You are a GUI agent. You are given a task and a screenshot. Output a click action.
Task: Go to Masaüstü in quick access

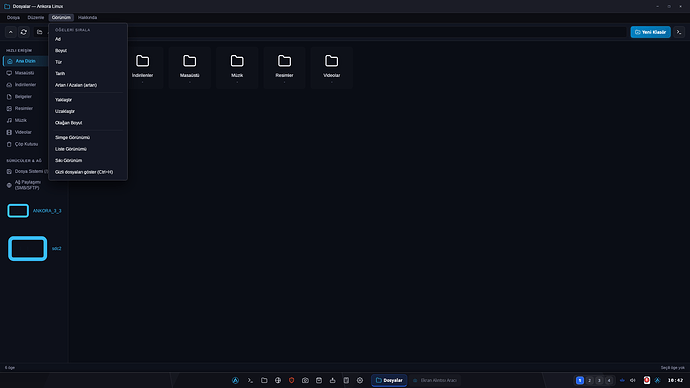pos(26,73)
